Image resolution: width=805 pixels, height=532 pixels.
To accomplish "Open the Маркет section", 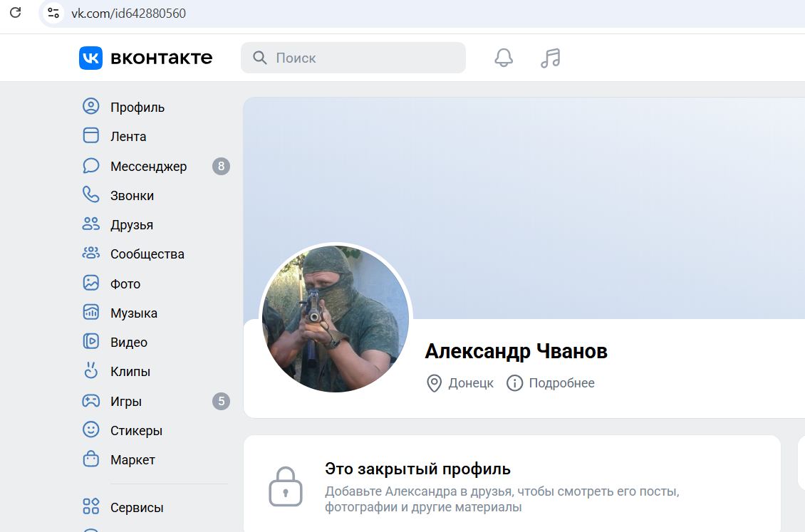I will pos(134,459).
